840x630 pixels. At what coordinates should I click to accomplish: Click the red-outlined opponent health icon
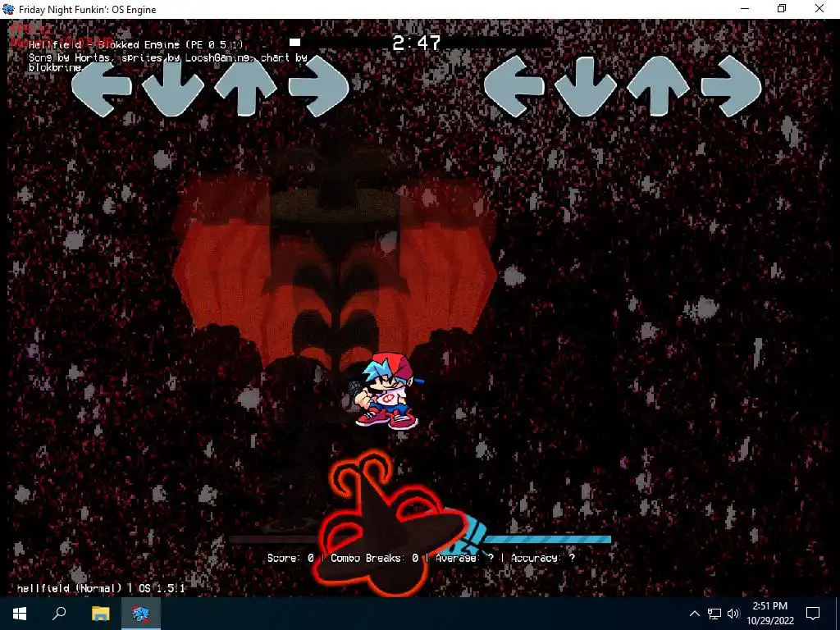coord(390,525)
